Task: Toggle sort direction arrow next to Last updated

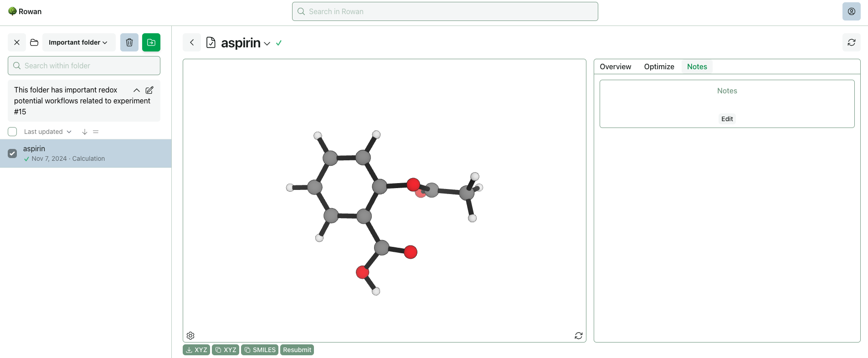Action: click(84, 132)
